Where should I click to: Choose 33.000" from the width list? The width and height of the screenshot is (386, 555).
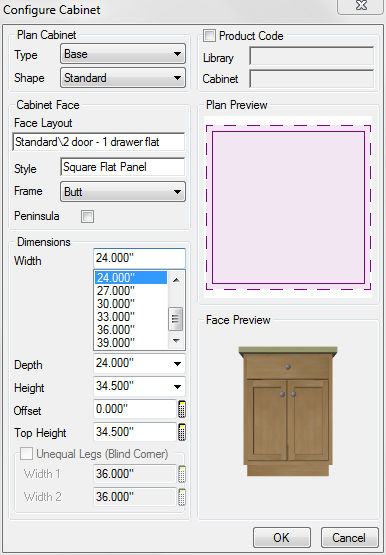pyautogui.click(x=131, y=316)
